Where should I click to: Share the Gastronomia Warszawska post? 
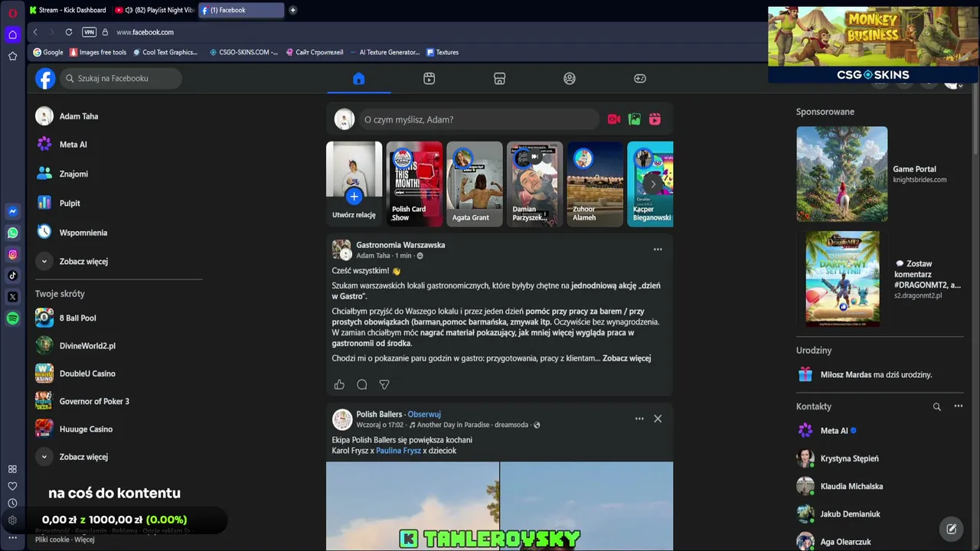point(384,384)
